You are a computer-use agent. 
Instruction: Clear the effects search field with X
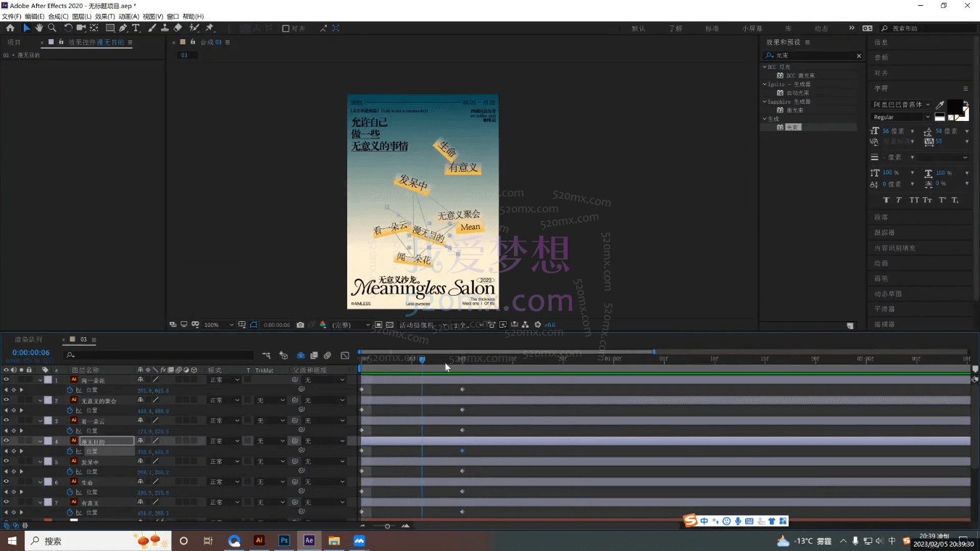coord(859,56)
